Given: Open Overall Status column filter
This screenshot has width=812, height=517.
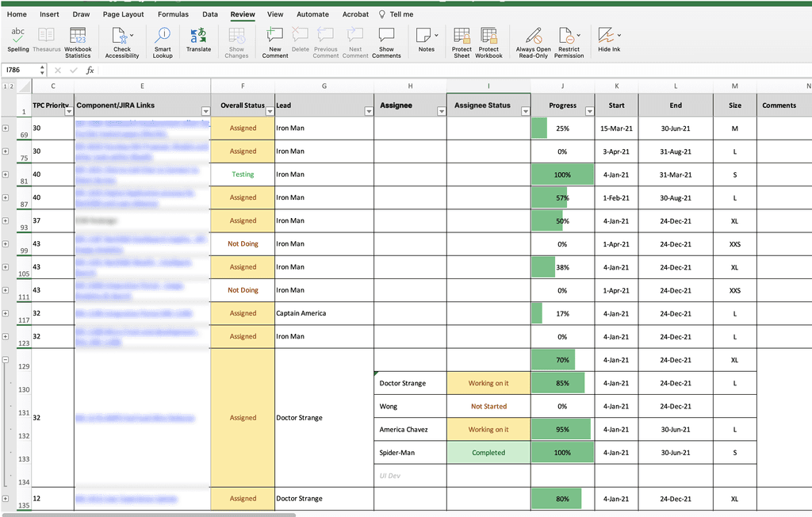Looking at the screenshot, I should (270, 111).
